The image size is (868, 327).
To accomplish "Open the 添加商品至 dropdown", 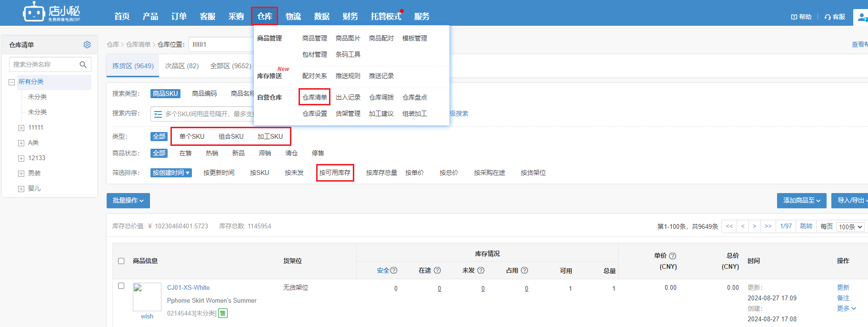I will click(x=802, y=201).
